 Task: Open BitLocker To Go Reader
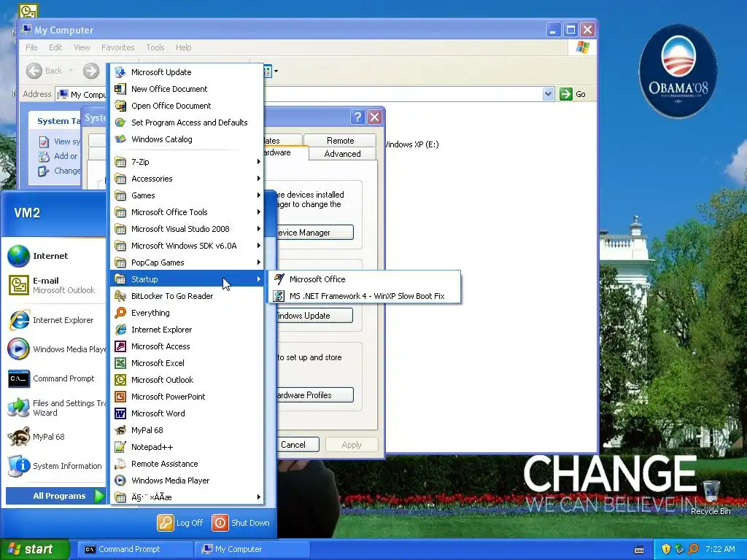tap(187, 296)
